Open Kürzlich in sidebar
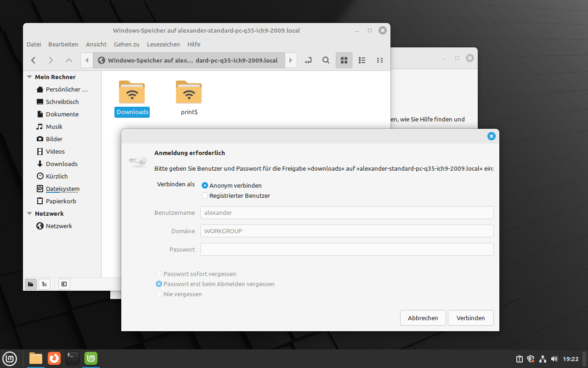The image size is (588, 368). tap(62, 176)
